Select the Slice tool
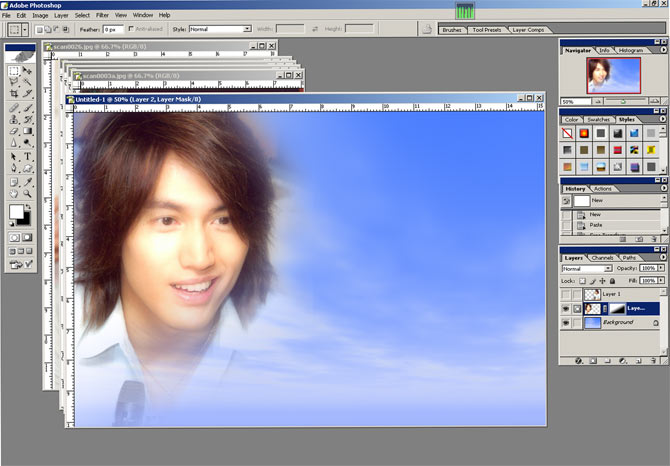This screenshot has width=670, height=466. 27,93
